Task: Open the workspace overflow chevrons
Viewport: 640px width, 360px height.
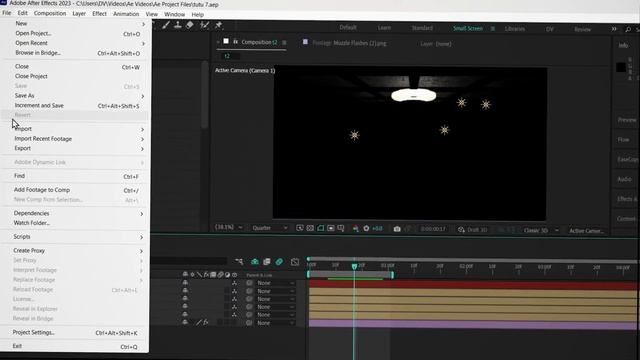Action: tap(614, 29)
